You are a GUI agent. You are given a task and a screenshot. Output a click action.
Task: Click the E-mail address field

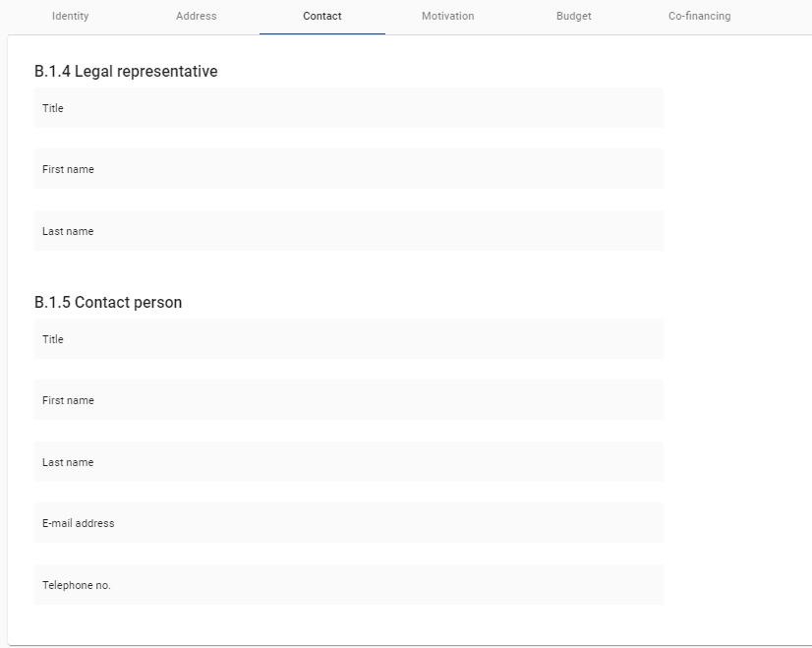point(348,523)
